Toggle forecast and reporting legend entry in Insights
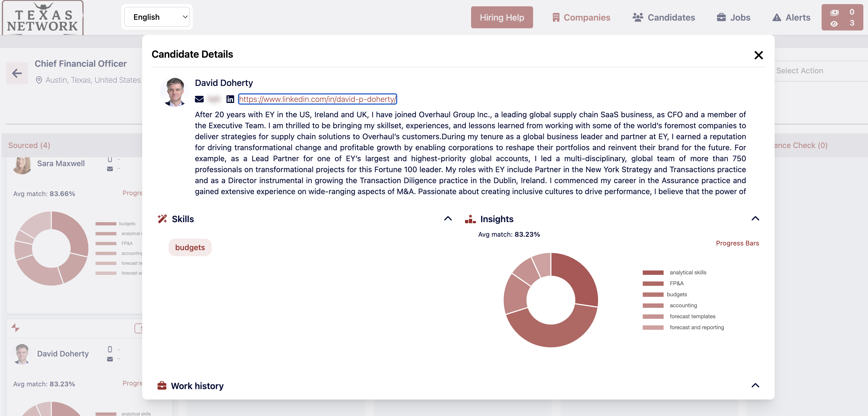The width and height of the screenshot is (868, 416). click(683, 327)
